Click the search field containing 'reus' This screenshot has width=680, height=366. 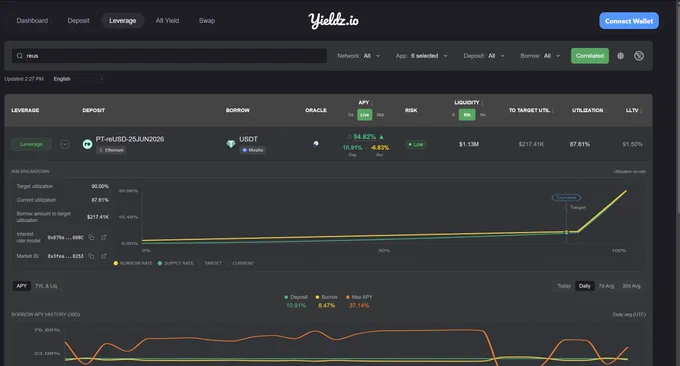coord(169,56)
